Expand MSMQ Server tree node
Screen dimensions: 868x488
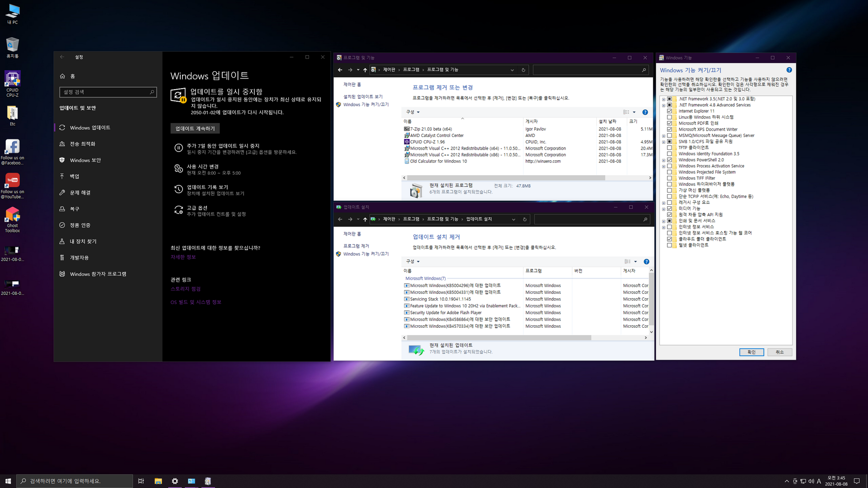[664, 136]
